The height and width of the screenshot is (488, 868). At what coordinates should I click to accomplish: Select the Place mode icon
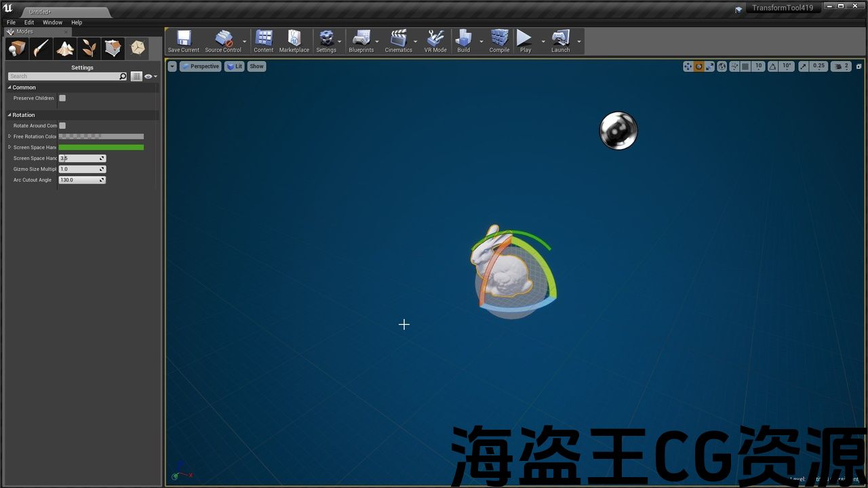[17, 48]
